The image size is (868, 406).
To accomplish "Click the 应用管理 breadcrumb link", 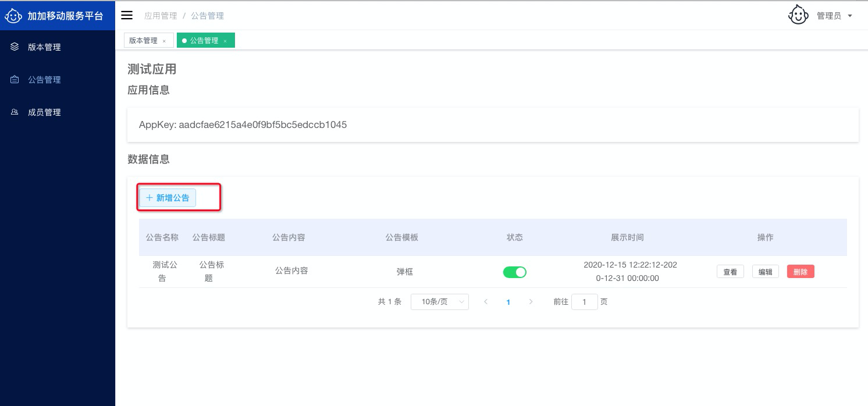I will point(161,16).
